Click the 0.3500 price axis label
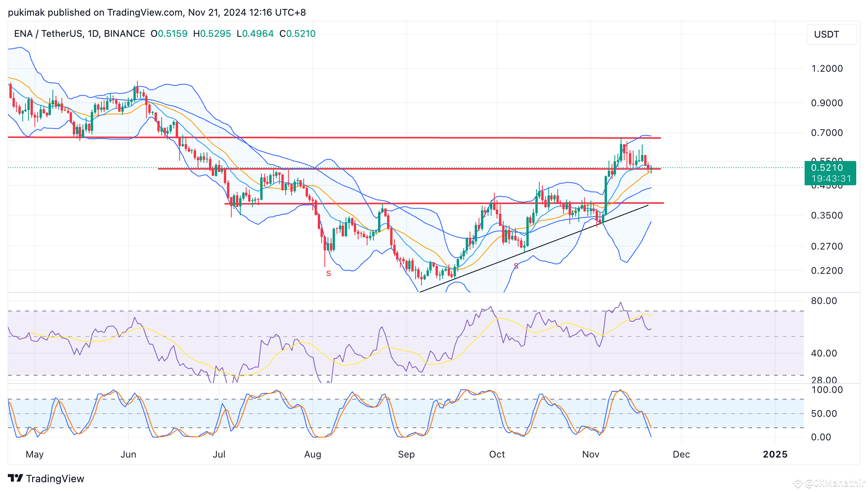Viewport: 868px width, 492px height. point(827,215)
